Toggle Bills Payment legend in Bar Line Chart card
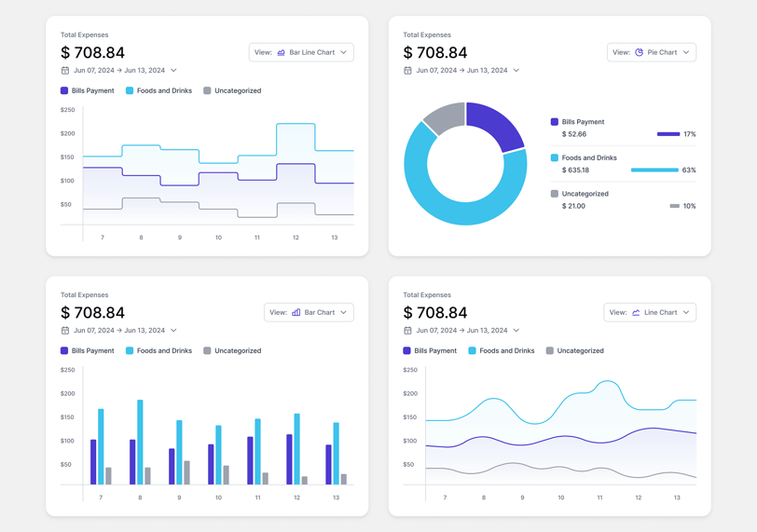This screenshot has height=532, width=757. (88, 90)
